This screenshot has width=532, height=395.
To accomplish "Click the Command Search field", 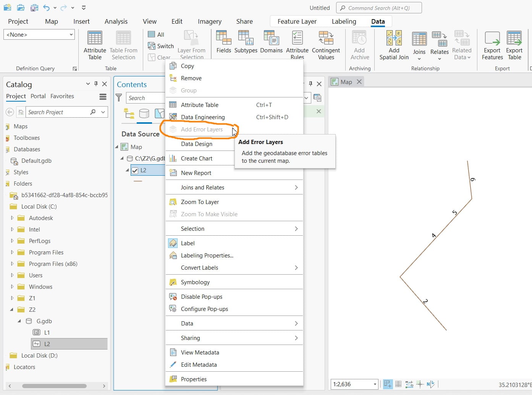I will coord(379,8).
